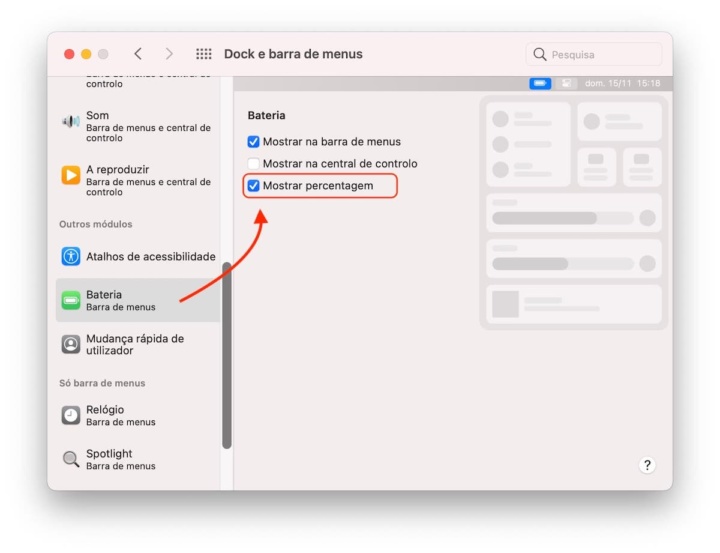Screen dimensions: 720x553
Task: Toggle the Mostrar percentagem checkbox
Action: tap(253, 186)
